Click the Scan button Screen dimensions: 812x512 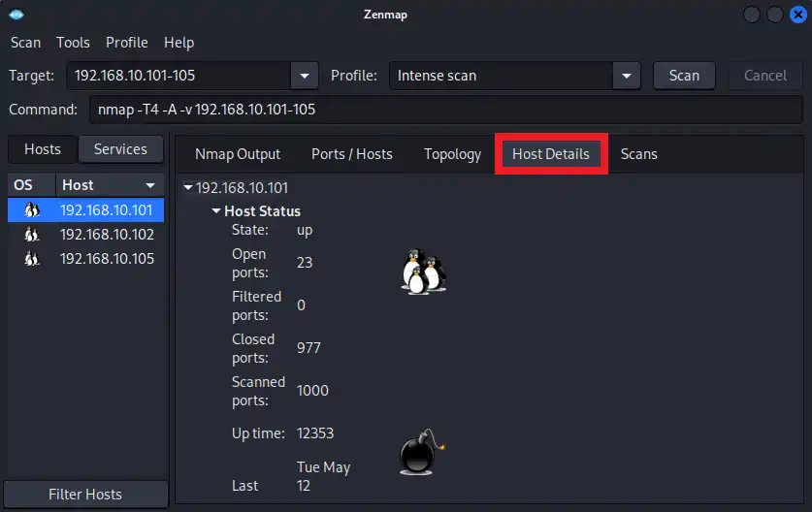684,76
